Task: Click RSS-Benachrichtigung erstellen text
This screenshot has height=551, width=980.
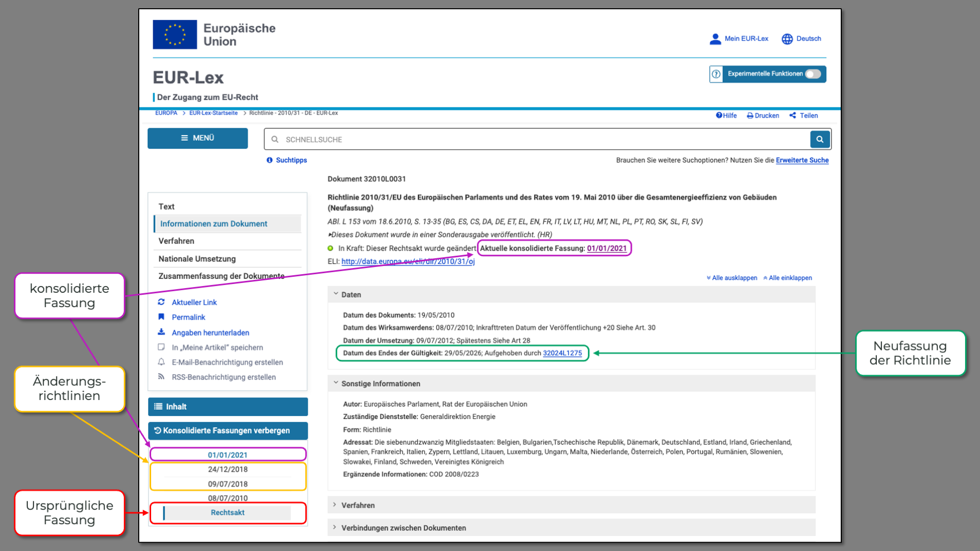Action: click(x=224, y=377)
